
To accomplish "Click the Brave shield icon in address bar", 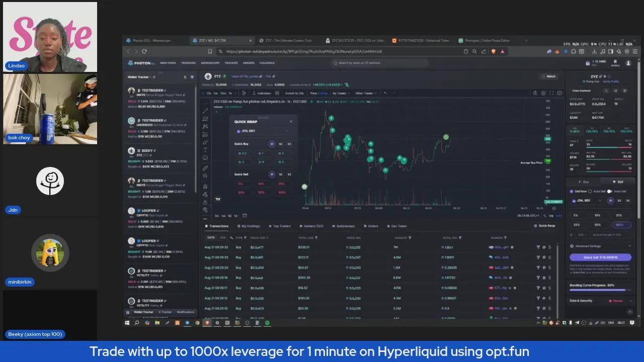I will (493, 51).
